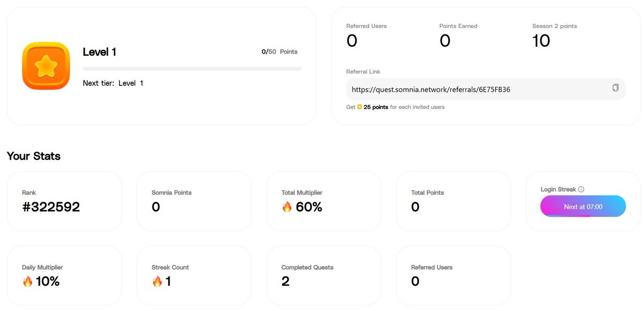Click the Points Earned label
644x311 pixels.
[458, 26]
